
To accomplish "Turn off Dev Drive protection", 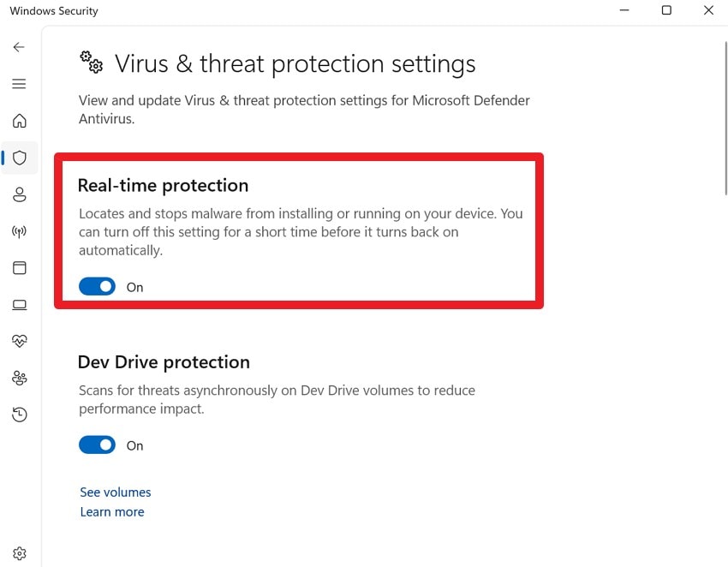I will click(x=97, y=445).
